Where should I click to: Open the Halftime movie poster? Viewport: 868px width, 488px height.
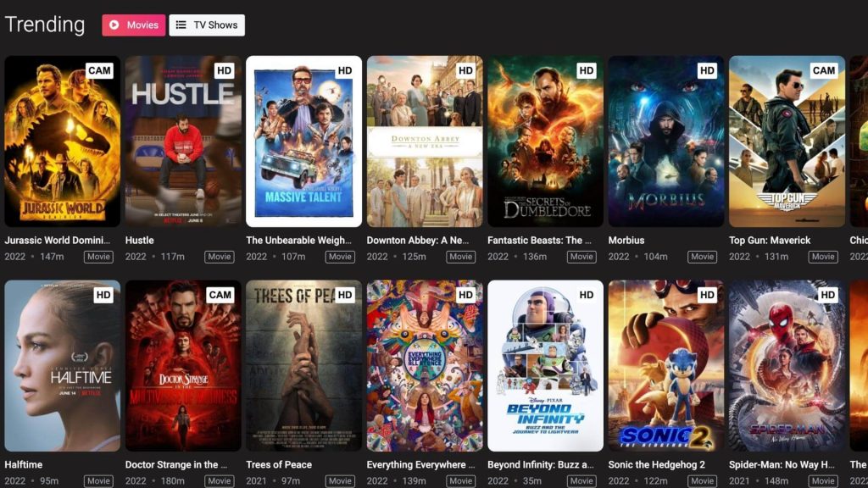tap(63, 366)
